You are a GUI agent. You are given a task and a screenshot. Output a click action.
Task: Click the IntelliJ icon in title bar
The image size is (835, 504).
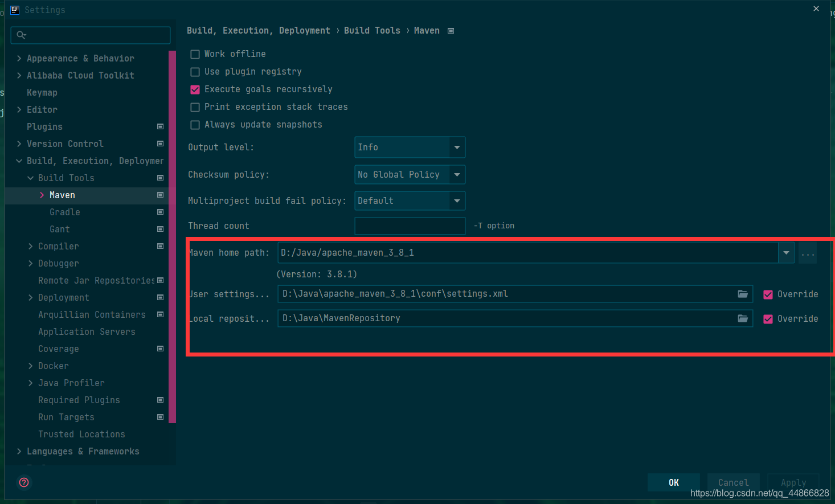[x=15, y=10]
